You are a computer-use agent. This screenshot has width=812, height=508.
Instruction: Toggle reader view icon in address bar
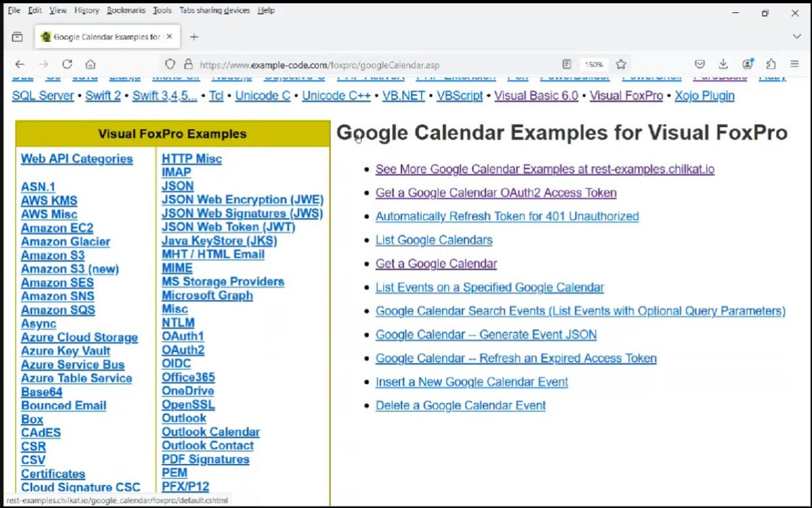pyautogui.click(x=566, y=64)
